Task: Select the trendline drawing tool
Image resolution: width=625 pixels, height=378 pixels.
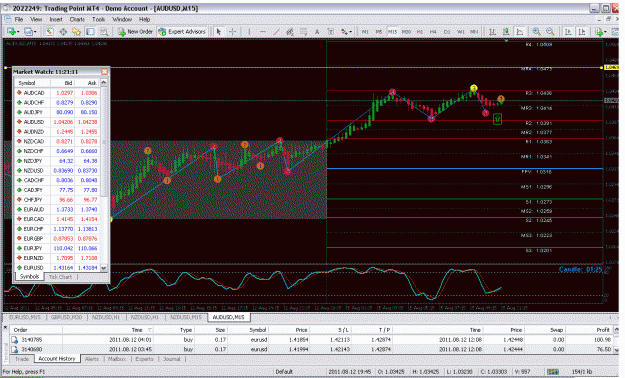Action: (276, 32)
